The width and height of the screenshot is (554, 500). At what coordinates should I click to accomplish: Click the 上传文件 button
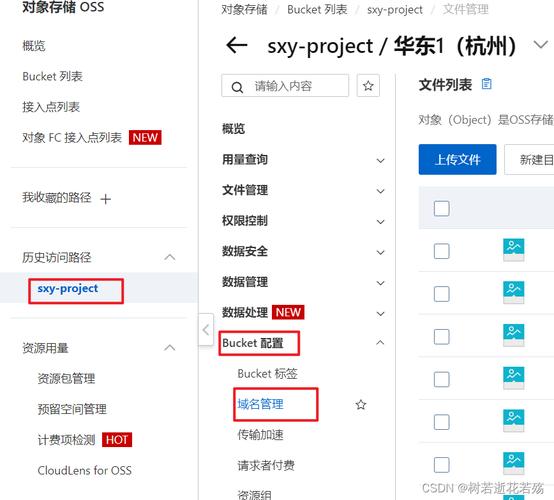(x=457, y=159)
